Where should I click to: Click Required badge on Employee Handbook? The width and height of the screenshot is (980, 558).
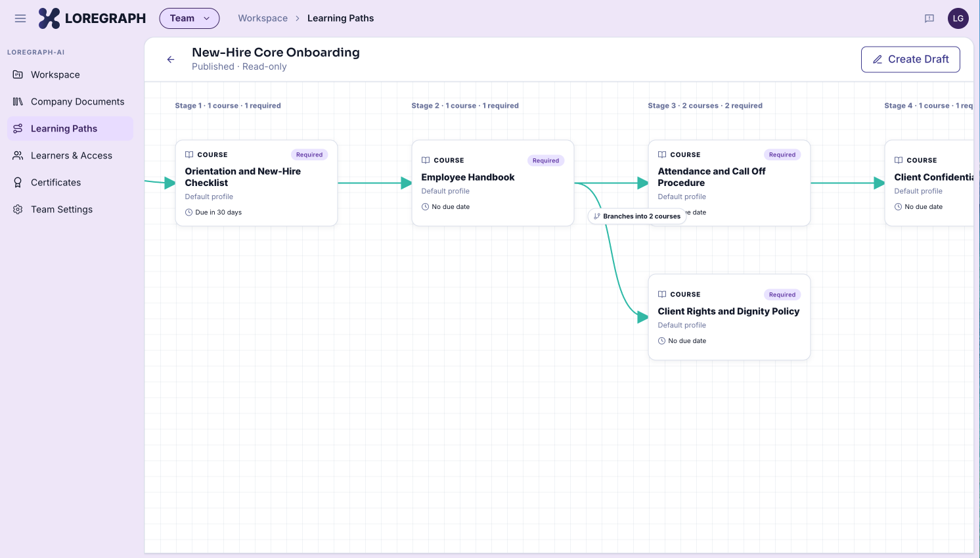coord(546,160)
